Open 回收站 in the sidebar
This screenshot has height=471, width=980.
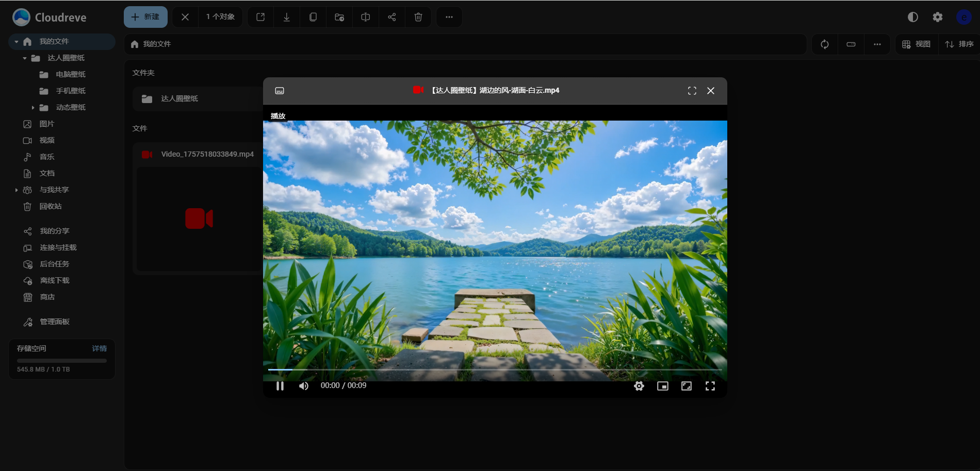click(x=51, y=206)
